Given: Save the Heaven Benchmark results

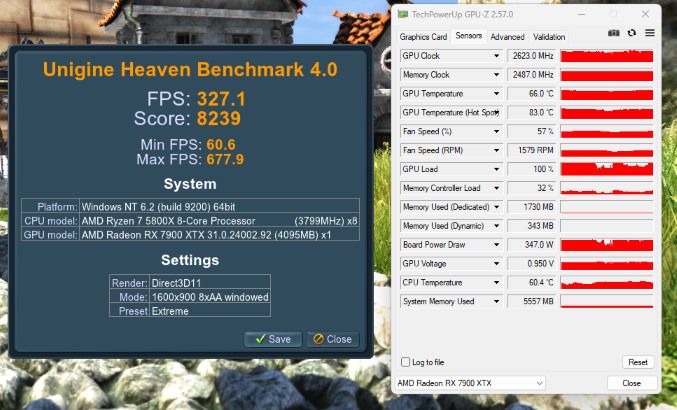Looking at the screenshot, I should pos(273,339).
